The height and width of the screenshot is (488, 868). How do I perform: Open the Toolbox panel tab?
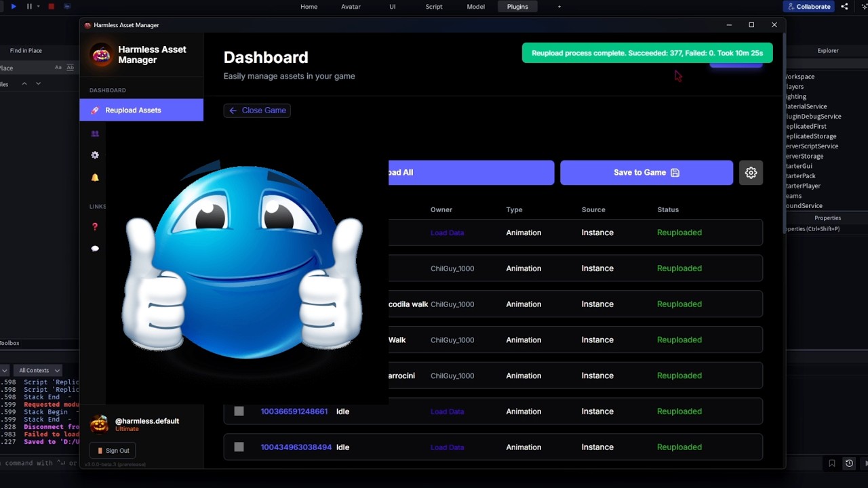(9, 344)
